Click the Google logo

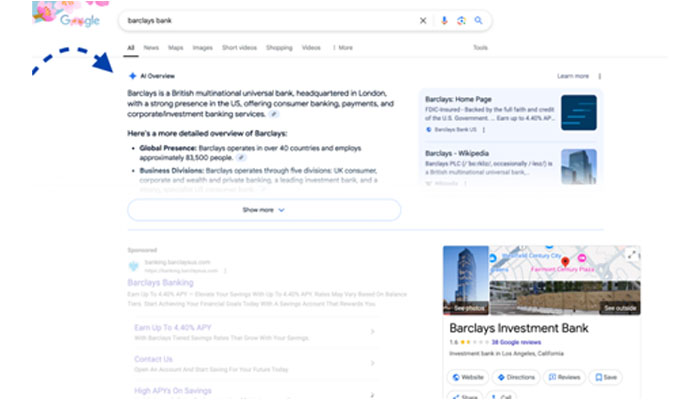[78, 20]
